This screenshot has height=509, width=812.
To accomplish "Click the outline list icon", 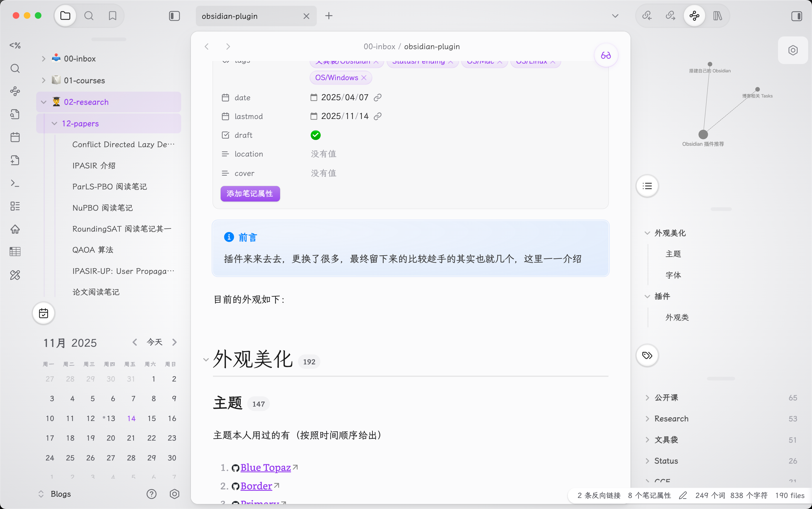I will coord(647,186).
